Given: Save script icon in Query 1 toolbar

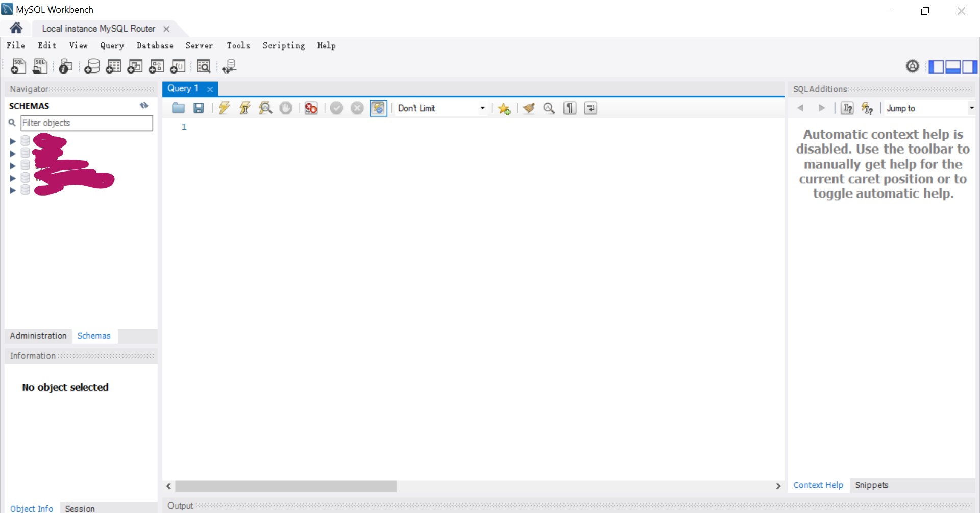Looking at the screenshot, I should [x=199, y=108].
